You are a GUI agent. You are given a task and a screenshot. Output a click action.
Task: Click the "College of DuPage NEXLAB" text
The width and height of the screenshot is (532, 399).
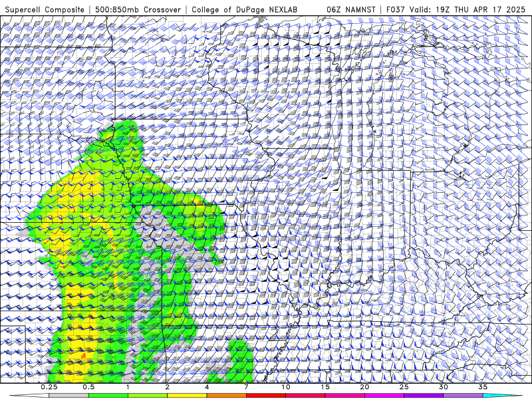pos(244,10)
